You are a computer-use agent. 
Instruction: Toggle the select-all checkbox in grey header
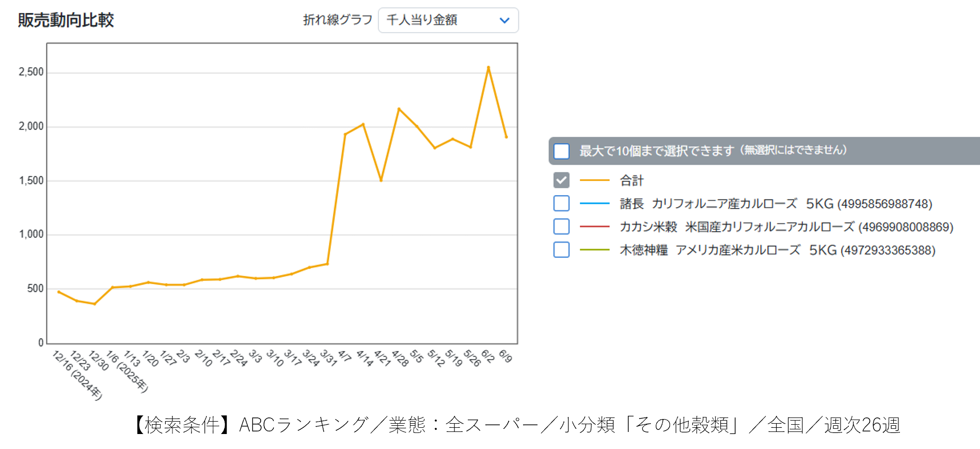(x=561, y=151)
